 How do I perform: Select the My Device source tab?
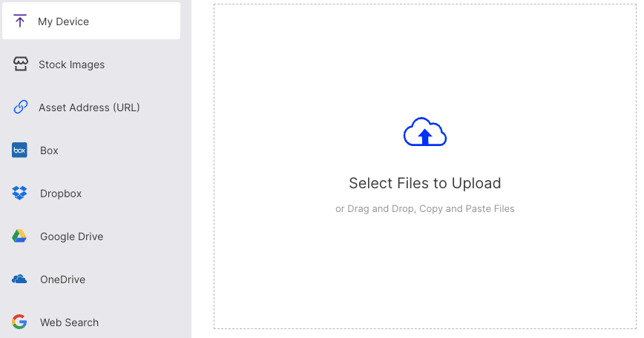pos(64,21)
